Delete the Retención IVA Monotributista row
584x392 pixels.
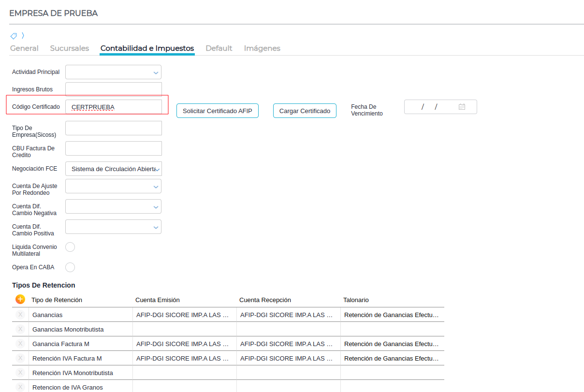coord(20,373)
